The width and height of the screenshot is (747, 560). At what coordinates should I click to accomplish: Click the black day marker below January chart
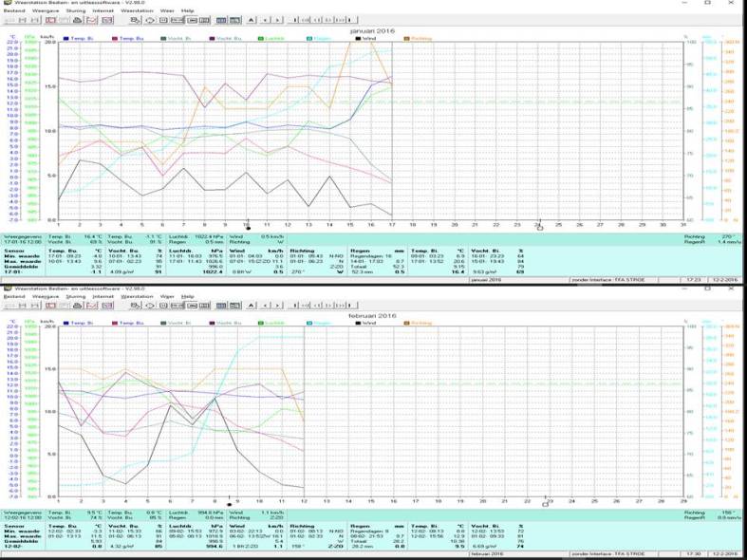coord(248,228)
